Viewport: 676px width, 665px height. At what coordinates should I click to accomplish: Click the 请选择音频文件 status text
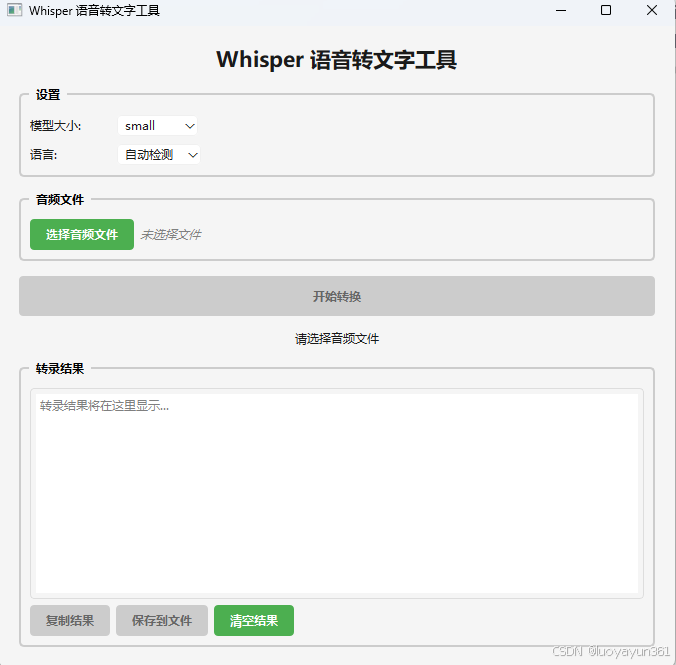tap(337, 339)
